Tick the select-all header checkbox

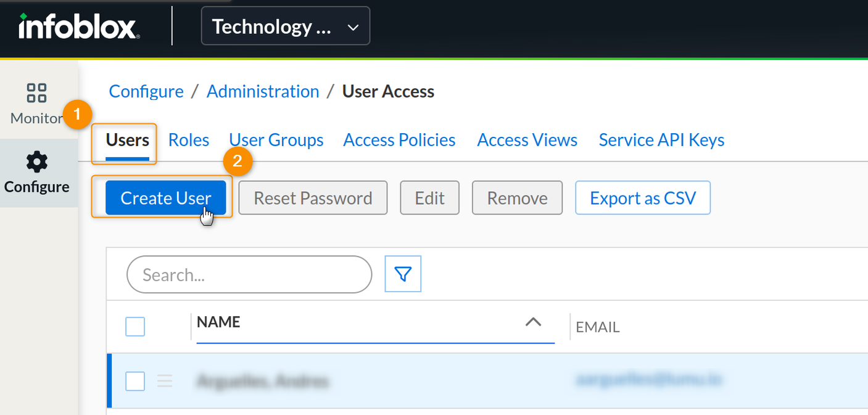135,326
